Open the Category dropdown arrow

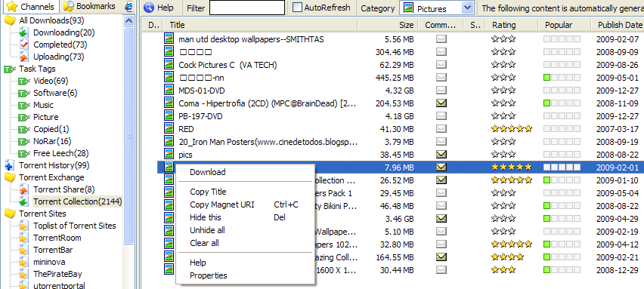pyautogui.click(x=467, y=8)
